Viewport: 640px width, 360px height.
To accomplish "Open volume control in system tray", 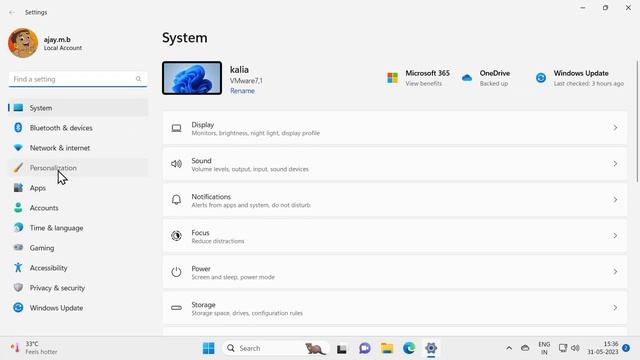I will 575,348.
